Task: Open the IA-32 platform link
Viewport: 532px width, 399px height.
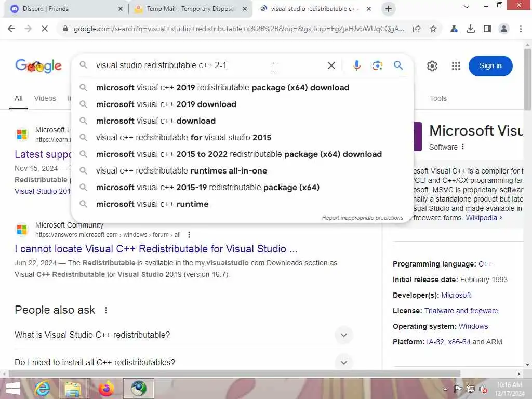Action: (435, 342)
